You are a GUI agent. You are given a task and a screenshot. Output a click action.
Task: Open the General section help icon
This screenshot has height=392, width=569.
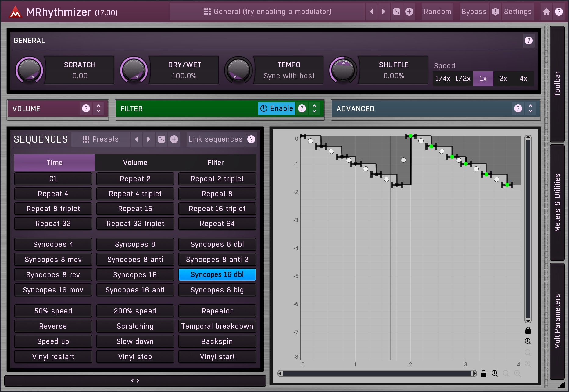(x=528, y=41)
